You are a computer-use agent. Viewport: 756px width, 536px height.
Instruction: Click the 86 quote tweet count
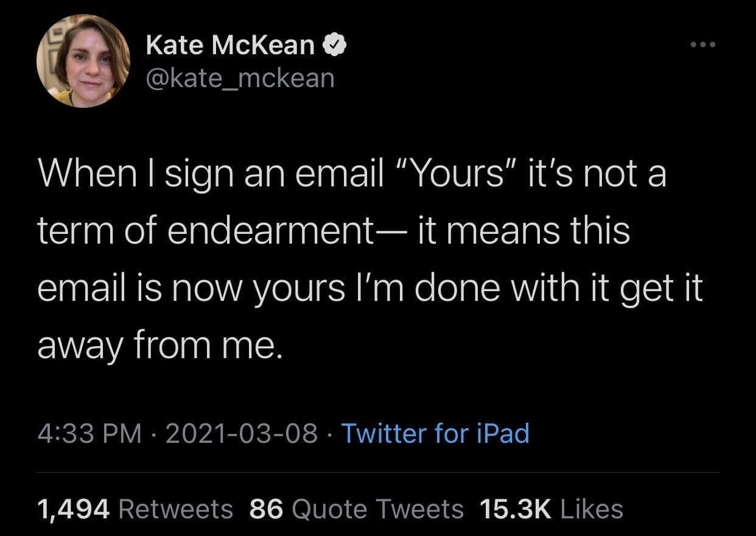click(x=267, y=509)
